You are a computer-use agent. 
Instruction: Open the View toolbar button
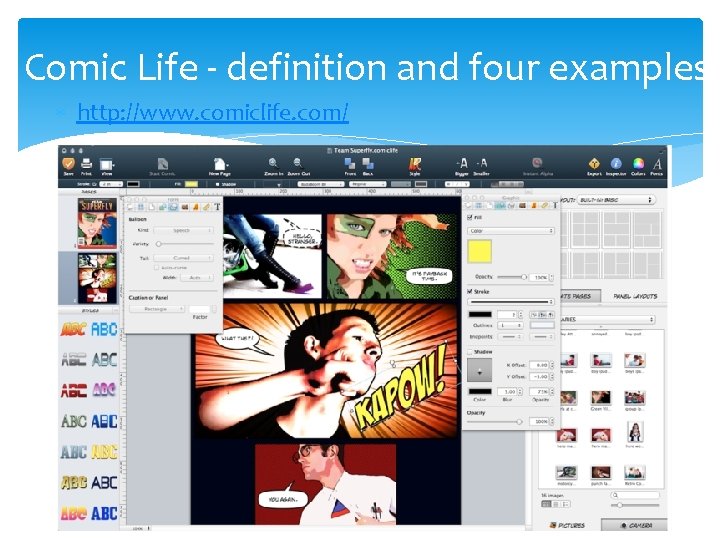(x=107, y=164)
